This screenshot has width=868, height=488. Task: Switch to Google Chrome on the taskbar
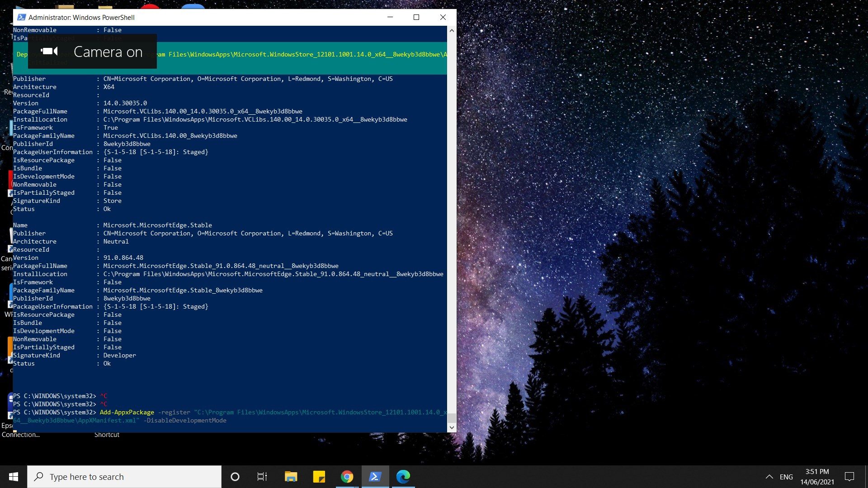click(x=347, y=477)
